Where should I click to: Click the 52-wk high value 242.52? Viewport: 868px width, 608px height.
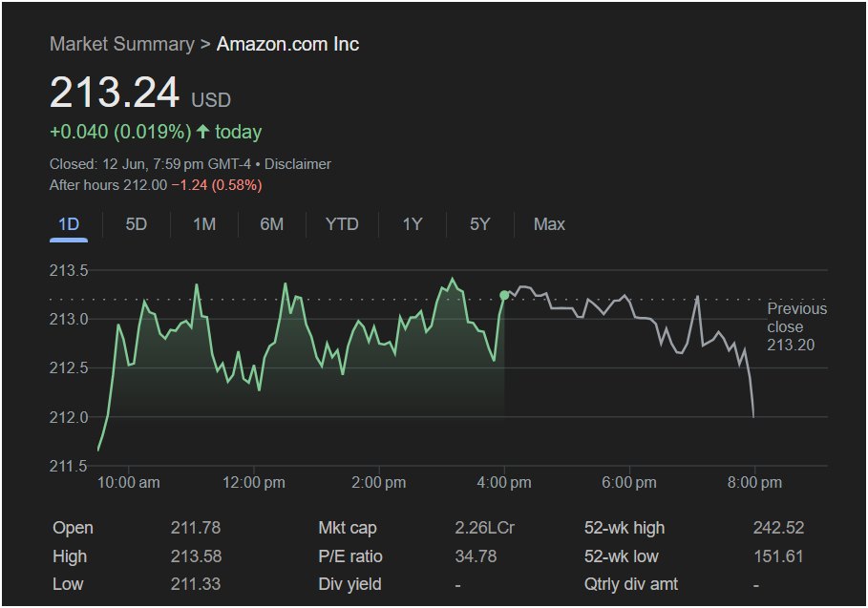coord(778,528)
